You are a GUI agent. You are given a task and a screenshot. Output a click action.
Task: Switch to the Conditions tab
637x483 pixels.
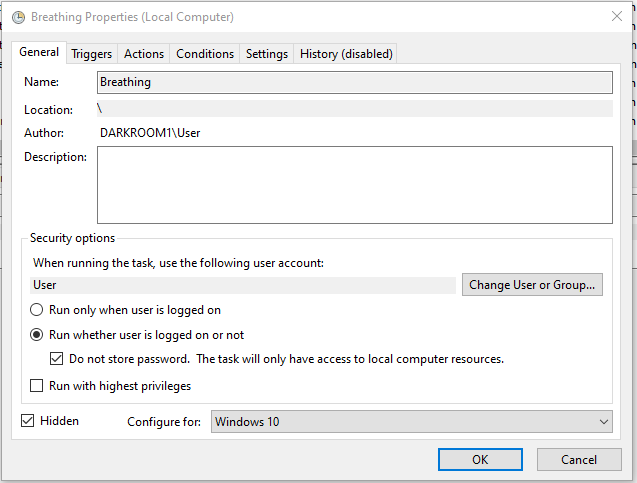coord(205,54)
